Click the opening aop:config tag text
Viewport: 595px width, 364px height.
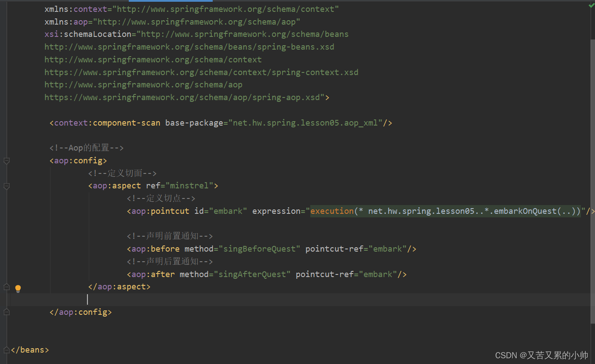[x=78, y=161]
